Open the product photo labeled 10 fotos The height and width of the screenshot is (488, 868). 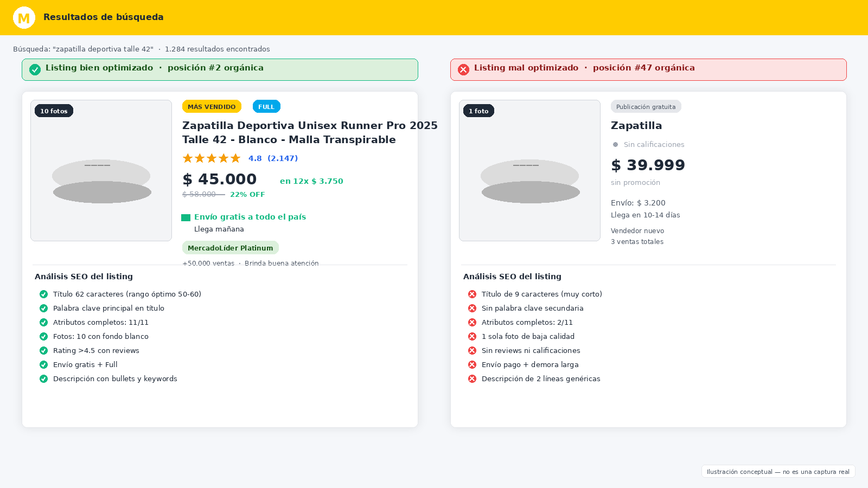[101, 170]
